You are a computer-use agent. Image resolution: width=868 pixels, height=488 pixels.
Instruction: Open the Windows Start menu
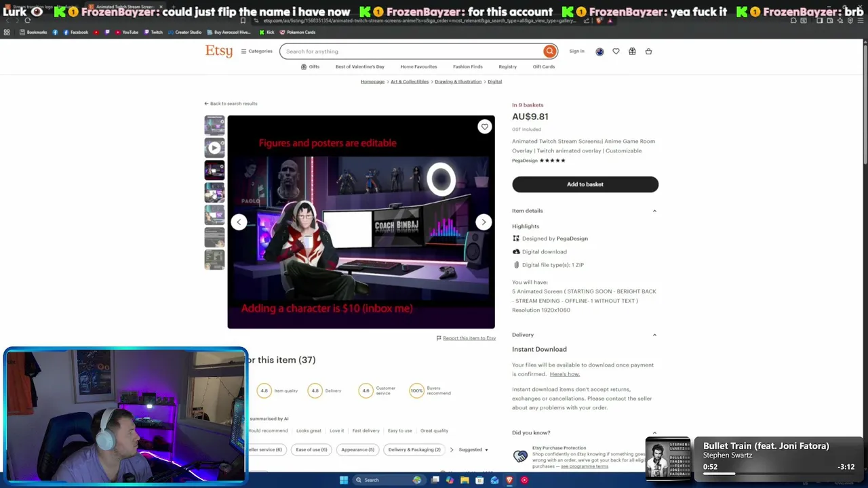(344, 480)
